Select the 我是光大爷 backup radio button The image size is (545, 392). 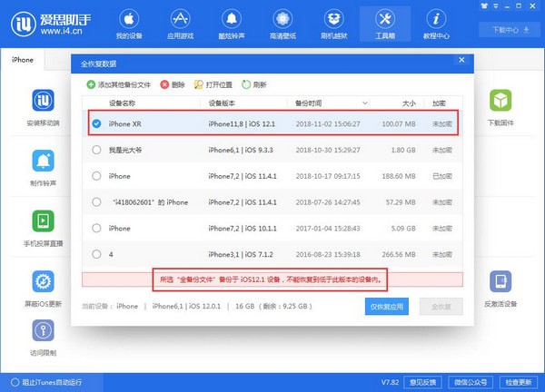click(96, 150)
